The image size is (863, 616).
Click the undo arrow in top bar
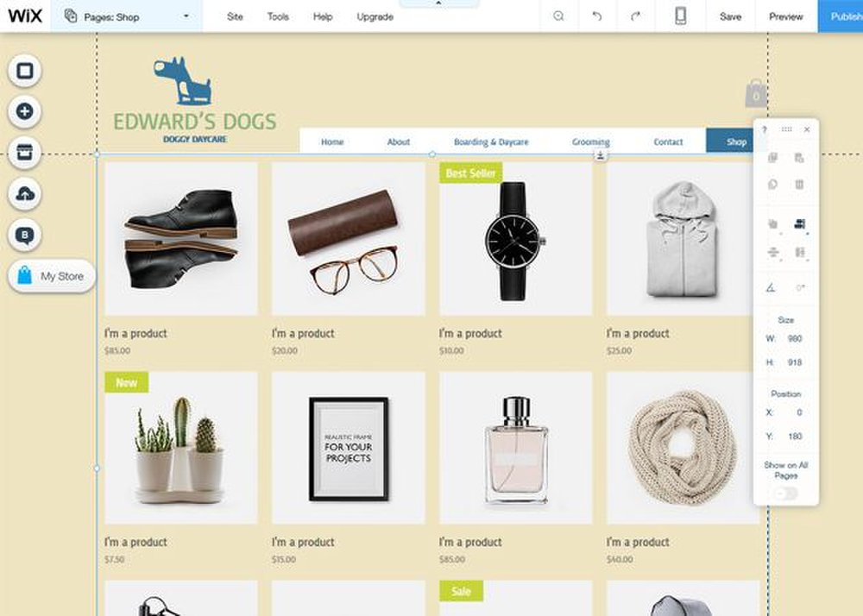pos(597,16)
